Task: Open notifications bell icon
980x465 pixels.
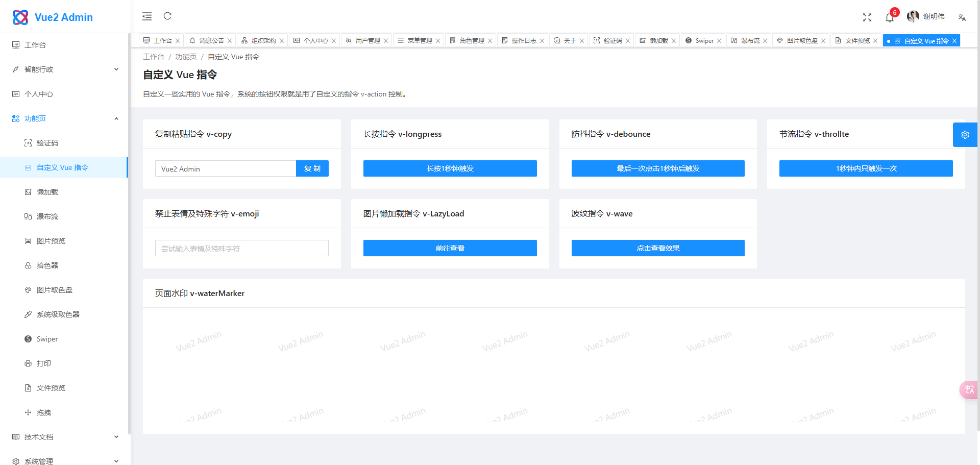Action: point(890,17)
